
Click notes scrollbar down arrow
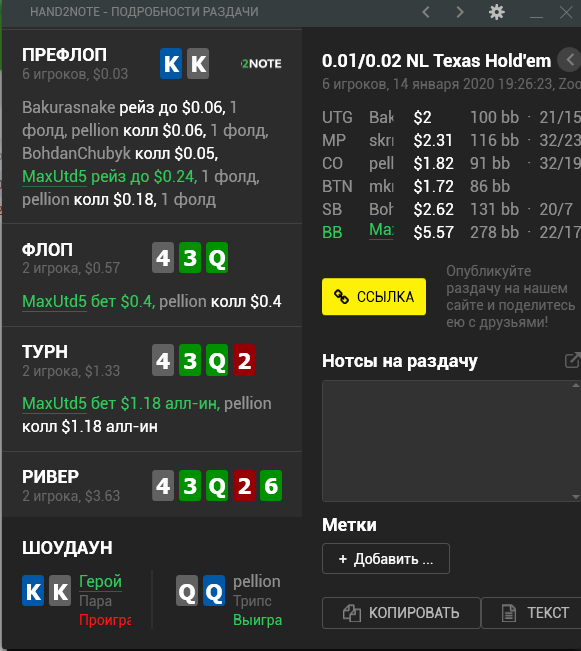point(576,497)
